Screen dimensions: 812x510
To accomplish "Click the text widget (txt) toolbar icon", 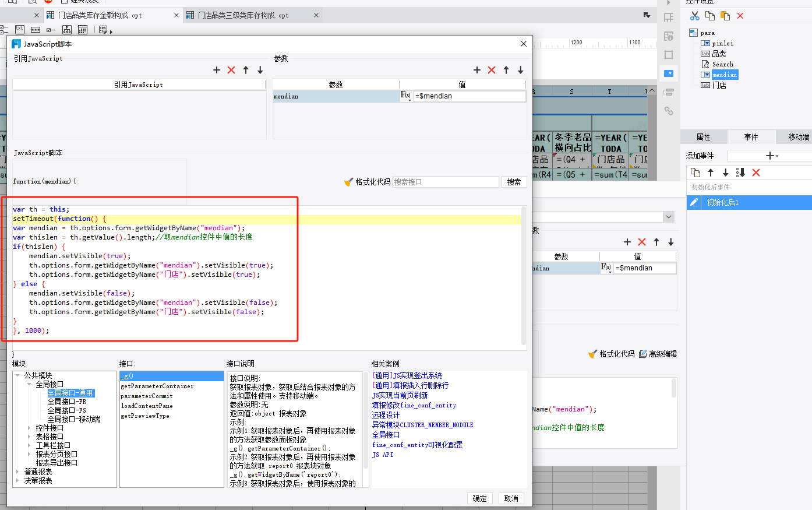I will tap(20, 29).
